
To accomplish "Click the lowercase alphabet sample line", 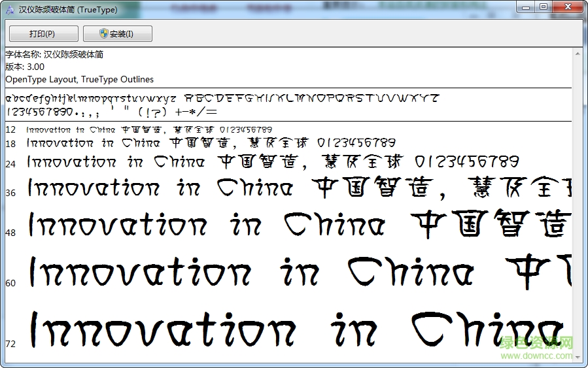I will pyautogui.click(x=91, y=99).
